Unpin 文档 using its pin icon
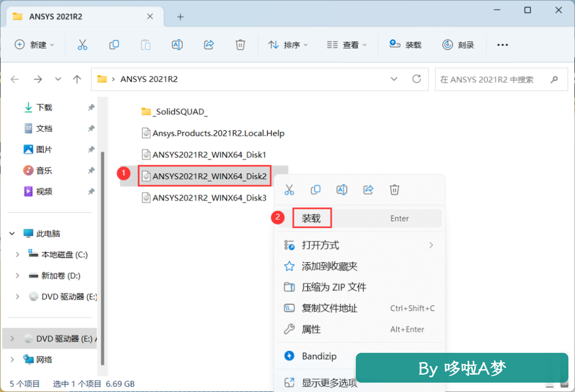The height and width of the screenshot is (392, 575). pyautogui.click(x=91, y=129)
